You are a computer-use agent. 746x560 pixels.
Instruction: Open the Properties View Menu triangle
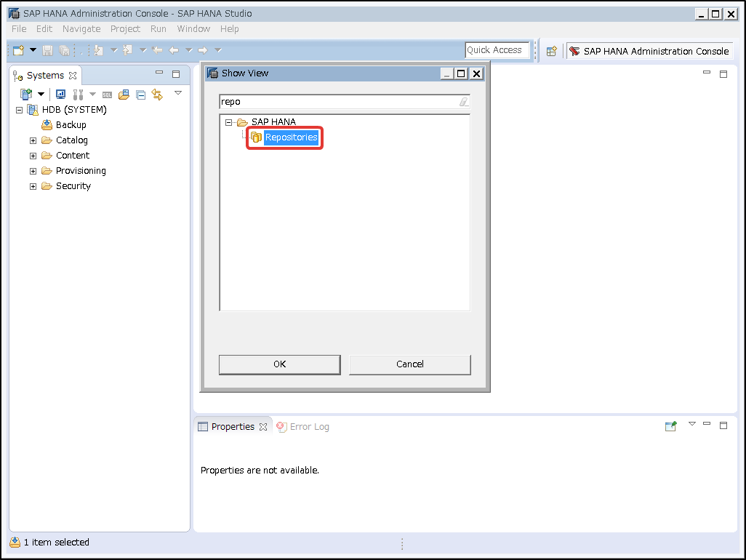(x=692, y=424)
